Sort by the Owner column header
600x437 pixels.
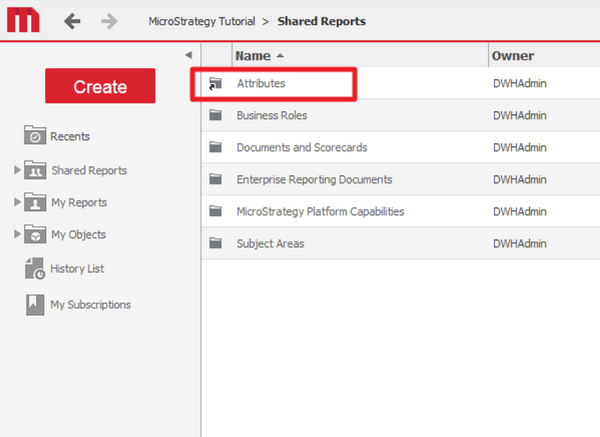(513, 56)
